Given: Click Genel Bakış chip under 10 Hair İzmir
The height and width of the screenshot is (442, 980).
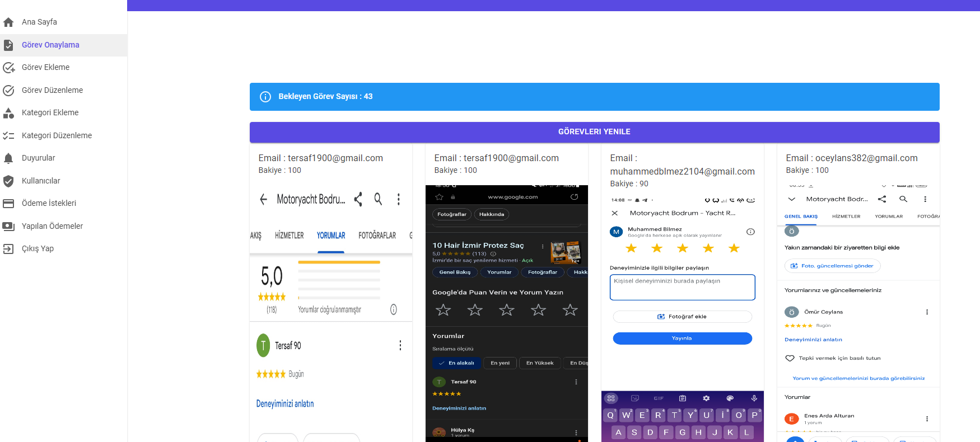Looking at the screenshot, I should point(455,272).
